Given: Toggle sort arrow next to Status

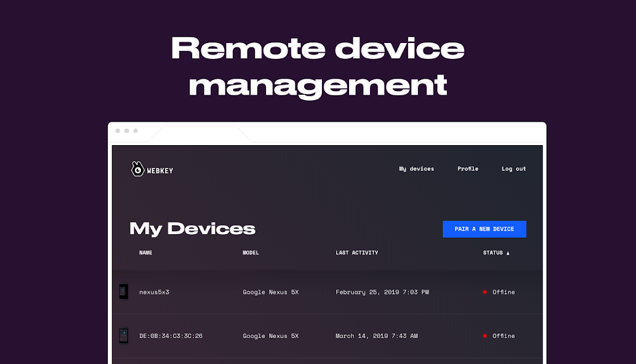Looking at the screenshot, I should [x=508, y=253].
